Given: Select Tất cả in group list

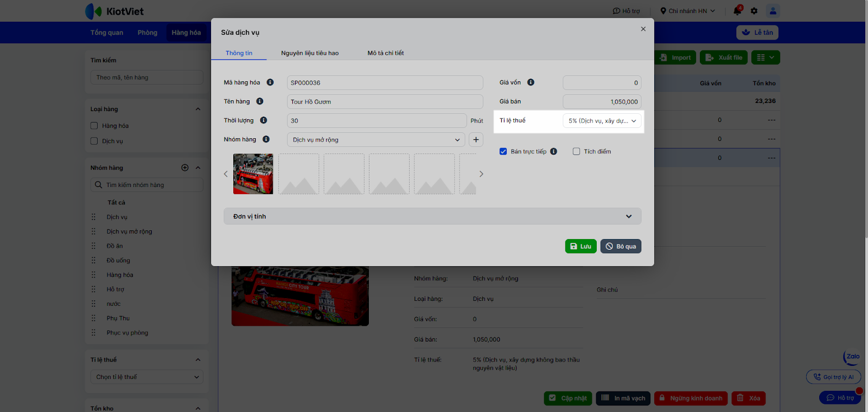Looking at the screenshot, I should pos(116,203).
